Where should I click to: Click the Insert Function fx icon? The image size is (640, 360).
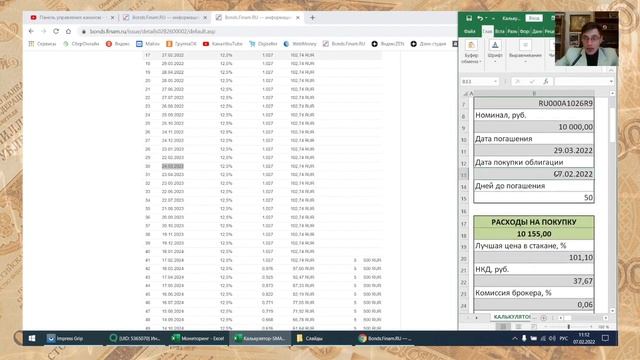tap(546, 82)
